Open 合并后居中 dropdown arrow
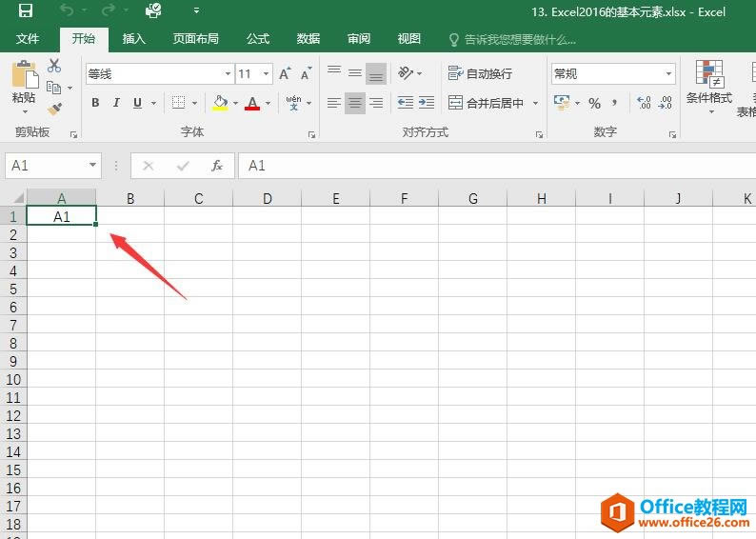 coord(535,103)
